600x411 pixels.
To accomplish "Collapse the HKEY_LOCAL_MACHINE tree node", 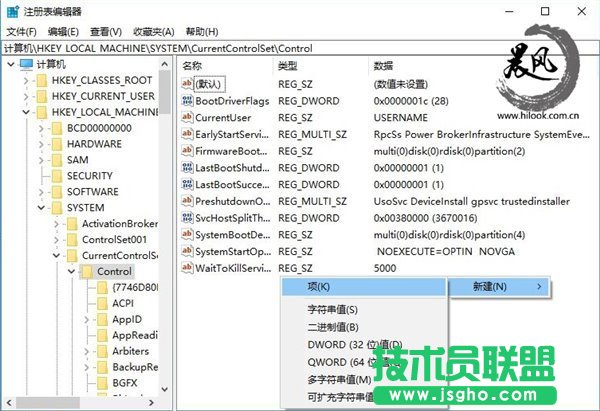I will pyautogui.click(x=25, y=112).
